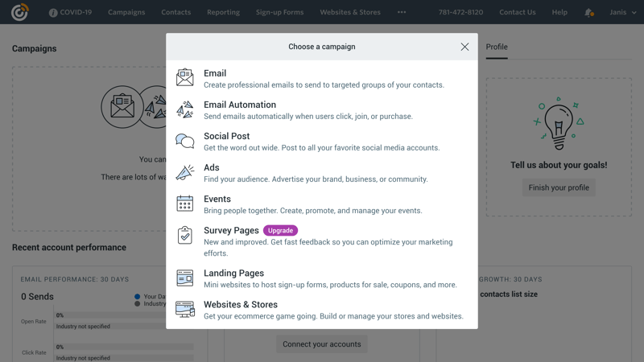Open the COVID-19 info link

pyautogui.click(x=70, y=12)
